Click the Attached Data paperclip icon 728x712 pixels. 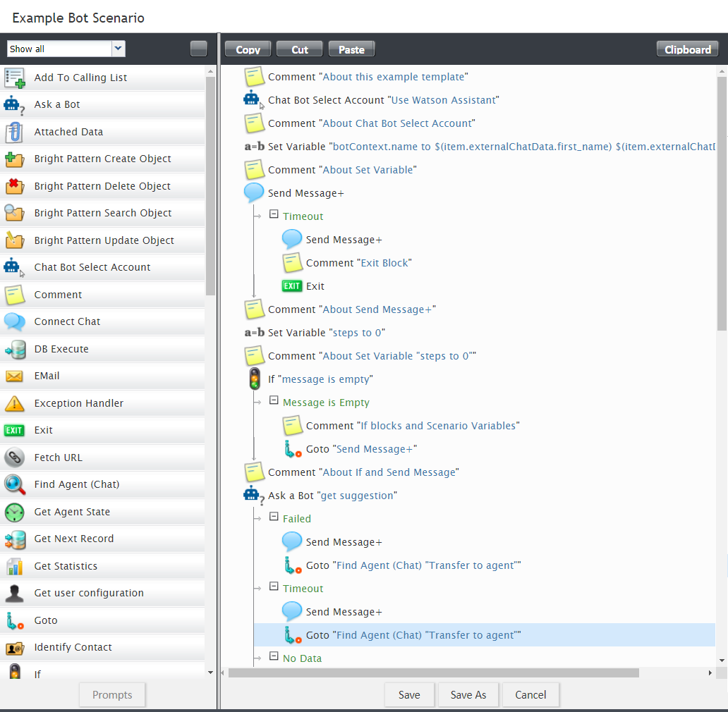coord(14,132)
